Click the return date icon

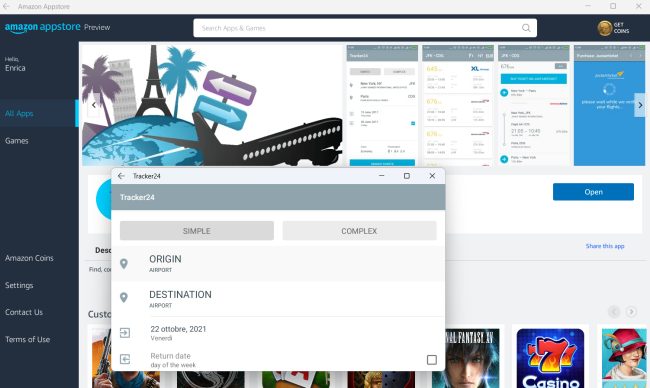point(125,359)
